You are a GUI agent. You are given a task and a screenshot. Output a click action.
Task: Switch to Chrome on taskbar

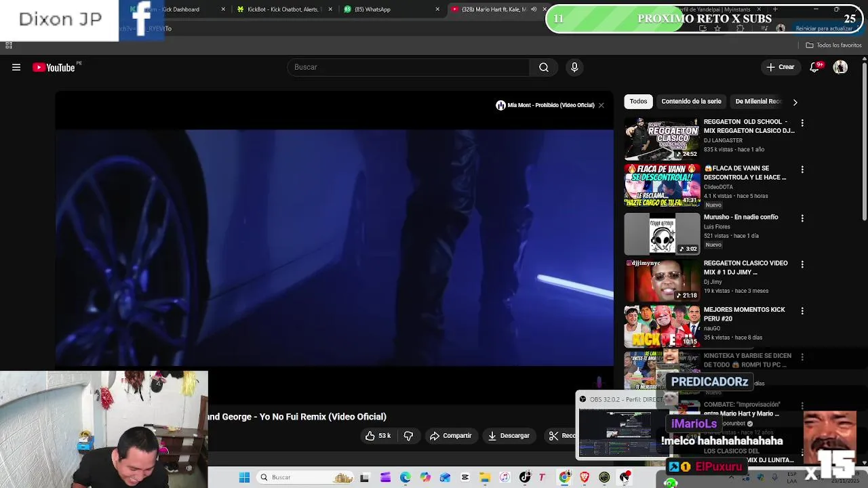pyautogui.click(x=564, y=477)
